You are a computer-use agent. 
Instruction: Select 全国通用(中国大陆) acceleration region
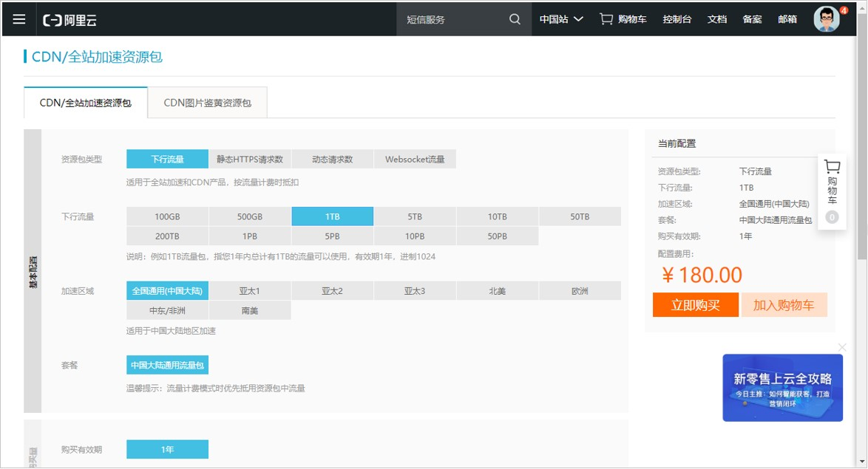[x=167, y=291]
